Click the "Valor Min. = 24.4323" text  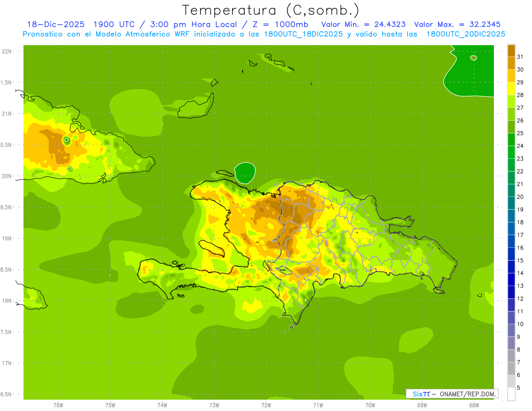click(364, 25)
